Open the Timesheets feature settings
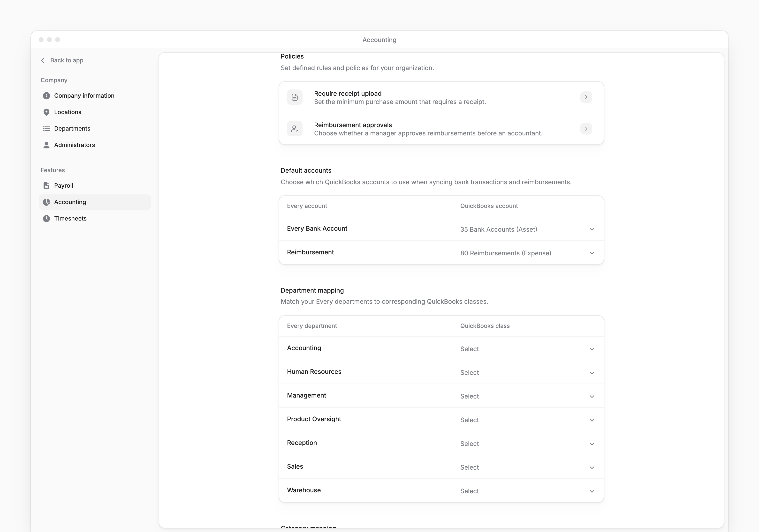 click(95, 219)
